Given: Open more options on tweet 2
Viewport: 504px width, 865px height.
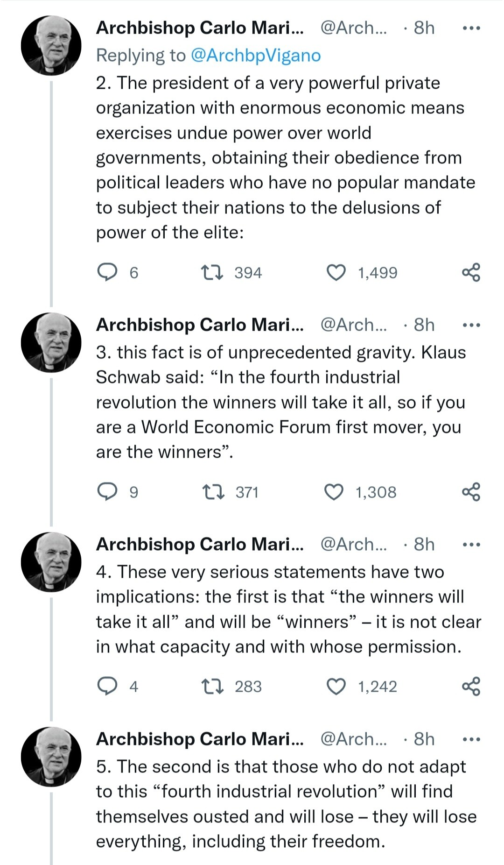Looking at the screenshot, I should point(471,28).
